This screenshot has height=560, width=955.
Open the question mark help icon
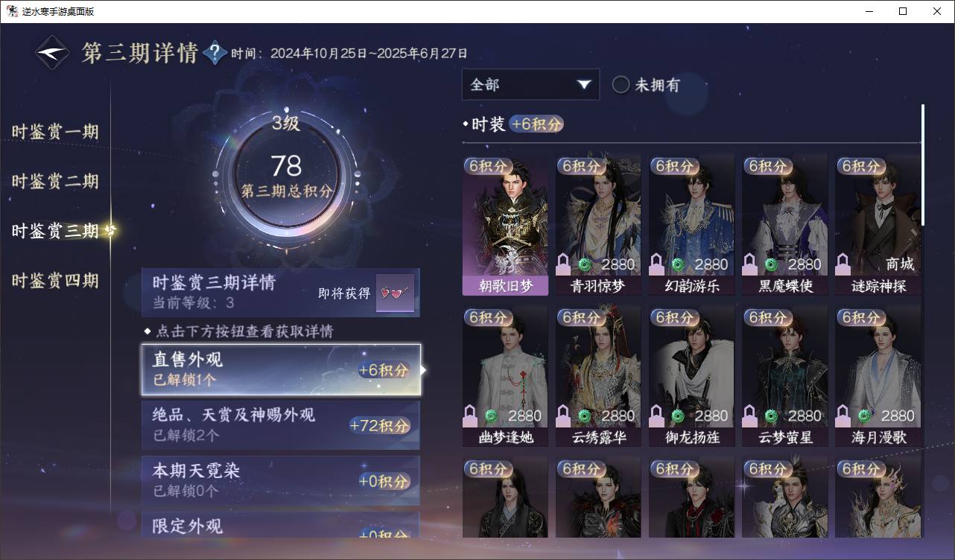tap(215, 53)
